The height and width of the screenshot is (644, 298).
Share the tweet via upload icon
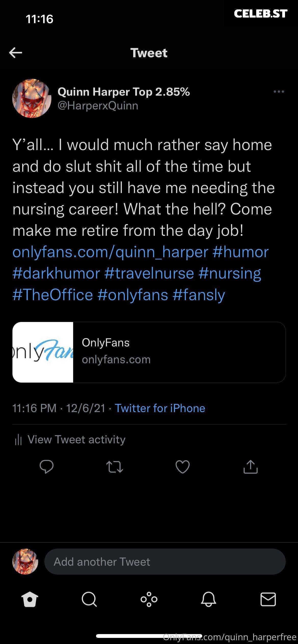[x=251, y=467]
